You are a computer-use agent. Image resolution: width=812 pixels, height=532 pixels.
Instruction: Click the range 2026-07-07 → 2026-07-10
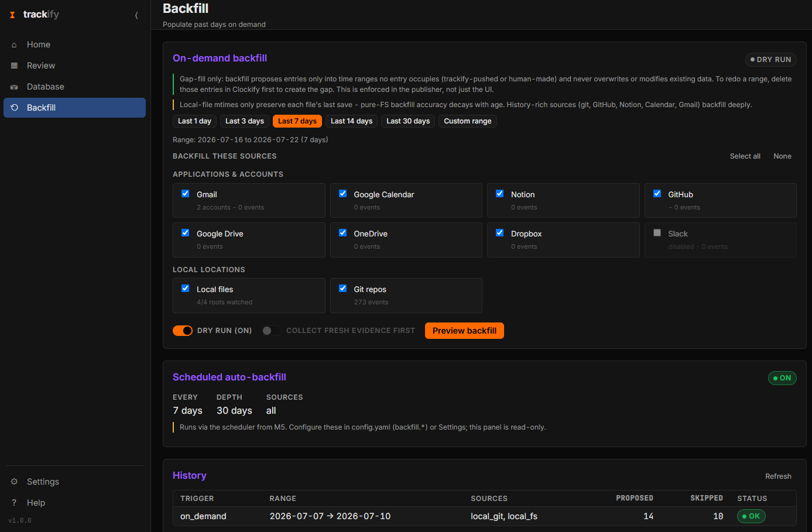(x=330, y=516)
